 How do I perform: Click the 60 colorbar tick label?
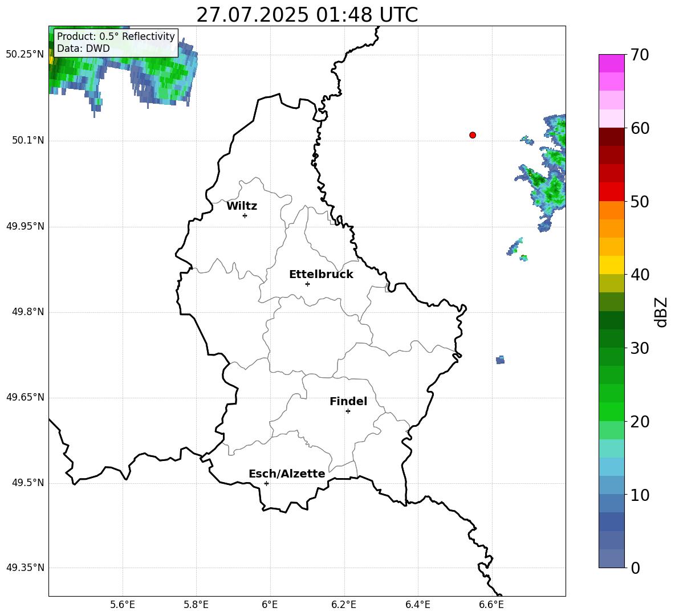click(640, 128)
